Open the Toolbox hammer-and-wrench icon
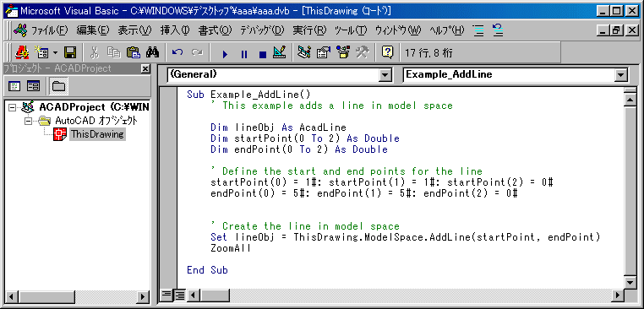The image size is (644, 309). point(363,52)
